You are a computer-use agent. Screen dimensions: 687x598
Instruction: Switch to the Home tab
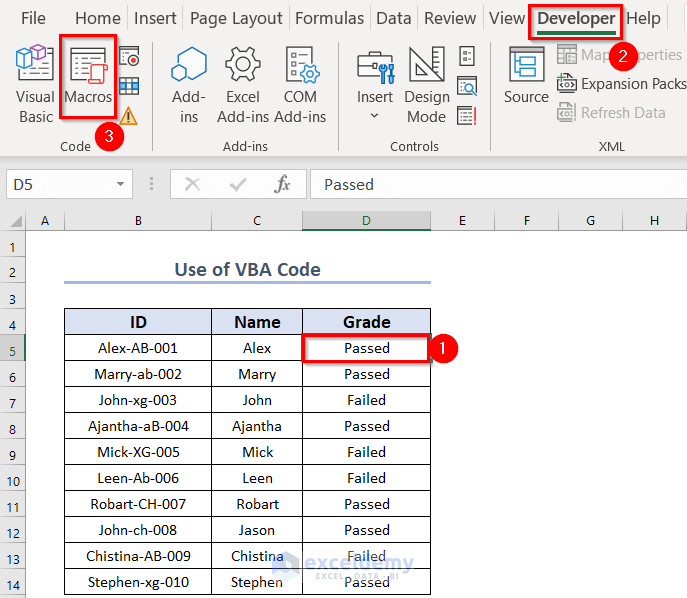[98, 18]
